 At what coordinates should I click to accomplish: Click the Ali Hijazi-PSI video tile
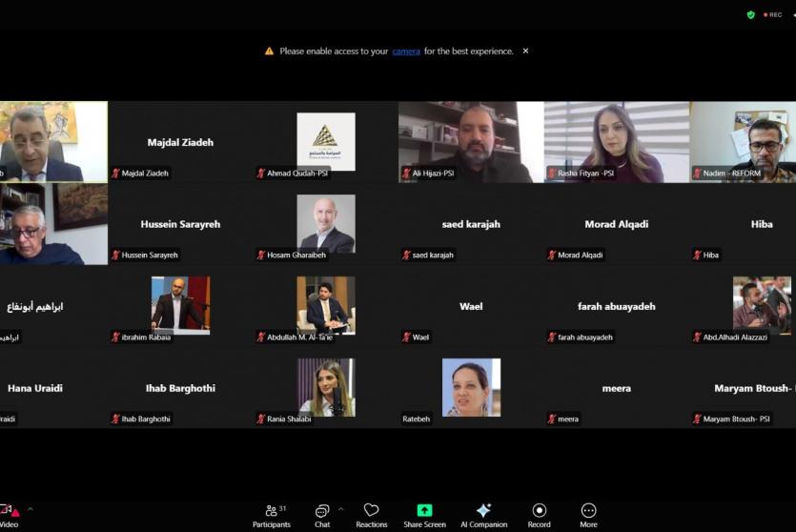tap(471, 142)
